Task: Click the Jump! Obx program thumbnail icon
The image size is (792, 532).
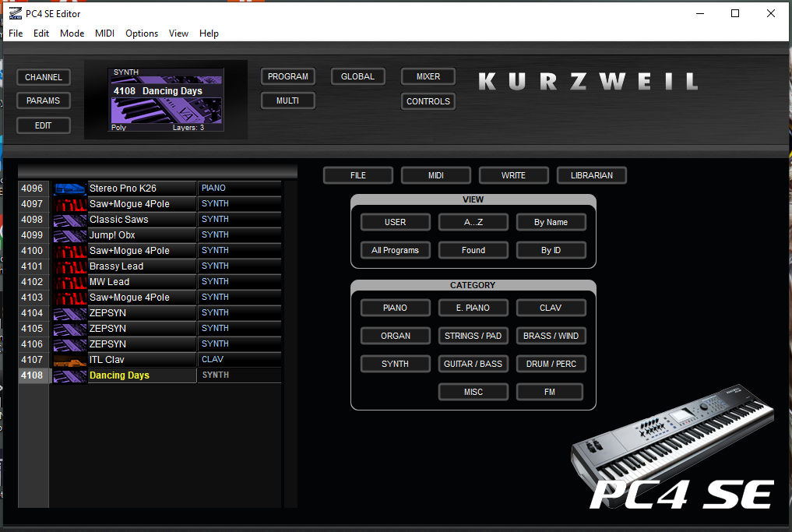Action: [x=69, y=235]
